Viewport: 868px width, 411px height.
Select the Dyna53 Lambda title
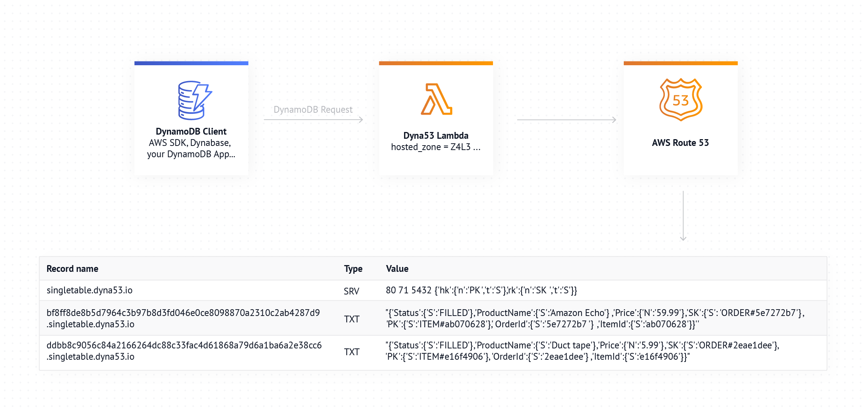point(436,136)
